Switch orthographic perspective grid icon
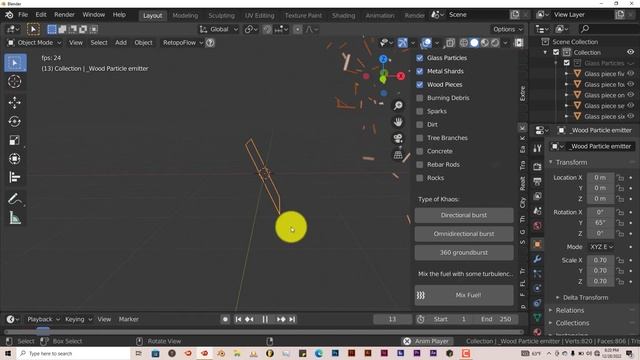640x360 pixels. 398,155
